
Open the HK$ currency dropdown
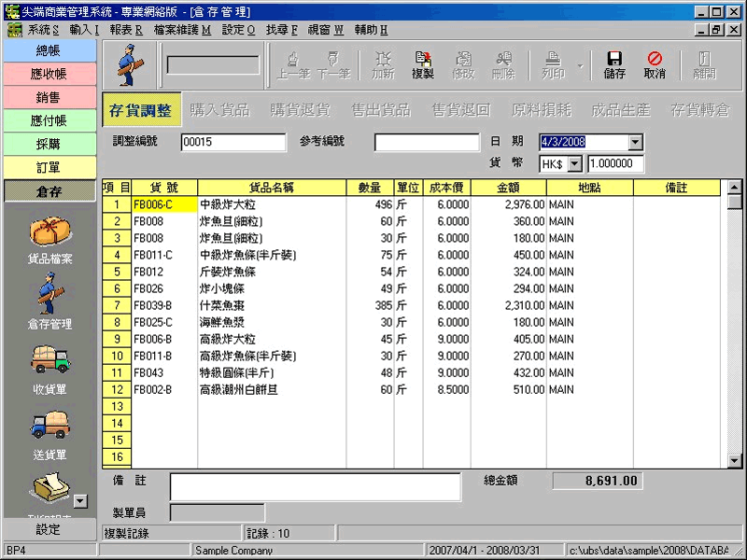[574, 163]
